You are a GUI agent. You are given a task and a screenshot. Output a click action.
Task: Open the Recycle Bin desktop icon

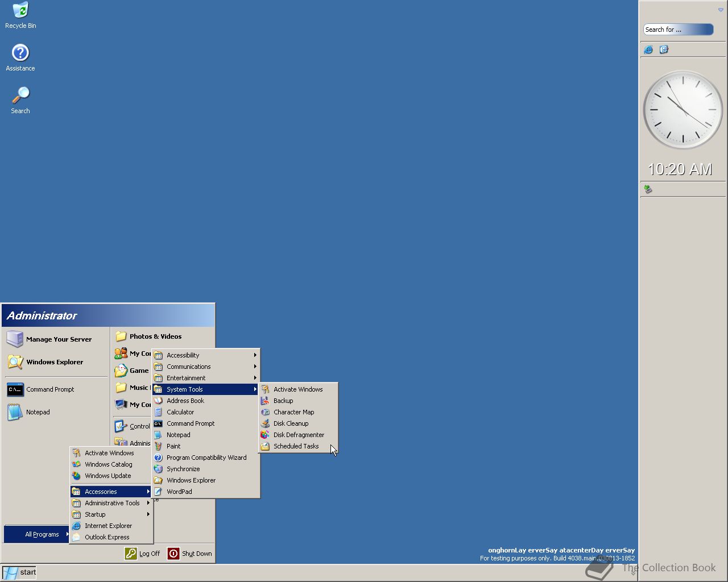tap(20, 15)
